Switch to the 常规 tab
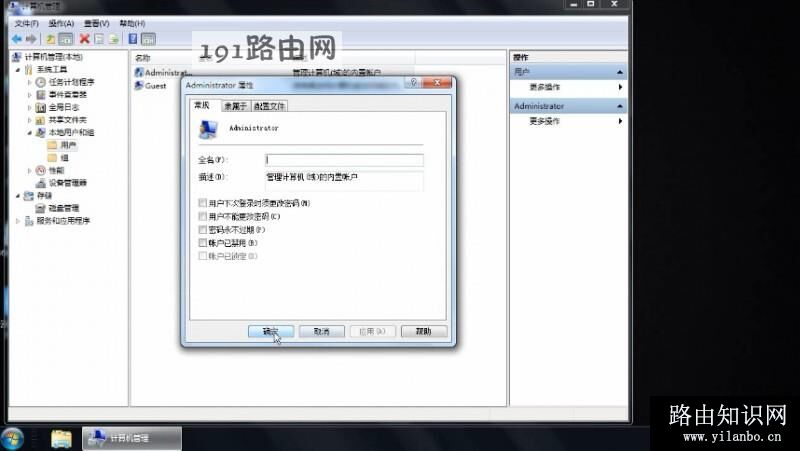 click(202, 105)
